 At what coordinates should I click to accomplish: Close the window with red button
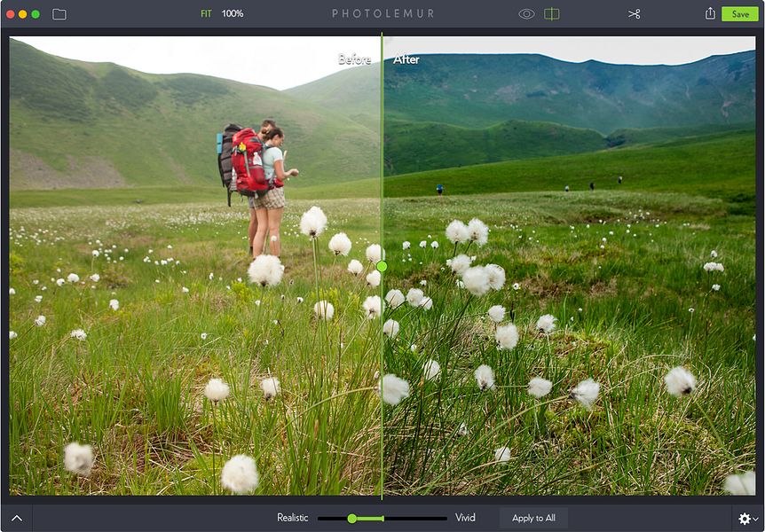tap(11, 14)
